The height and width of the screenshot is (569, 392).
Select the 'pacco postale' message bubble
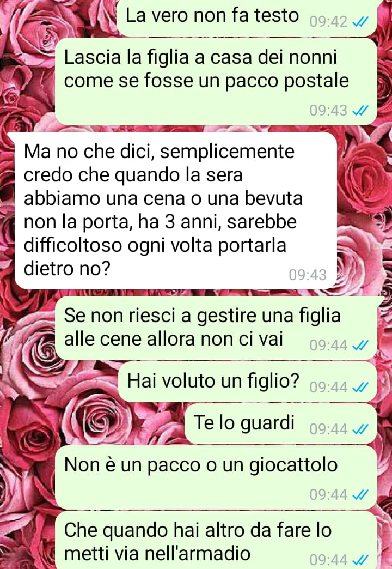[x=216, y=82]
